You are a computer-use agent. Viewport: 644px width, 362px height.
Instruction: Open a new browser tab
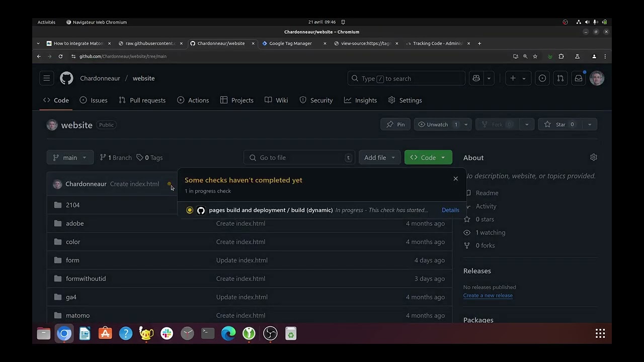[479, 43]
